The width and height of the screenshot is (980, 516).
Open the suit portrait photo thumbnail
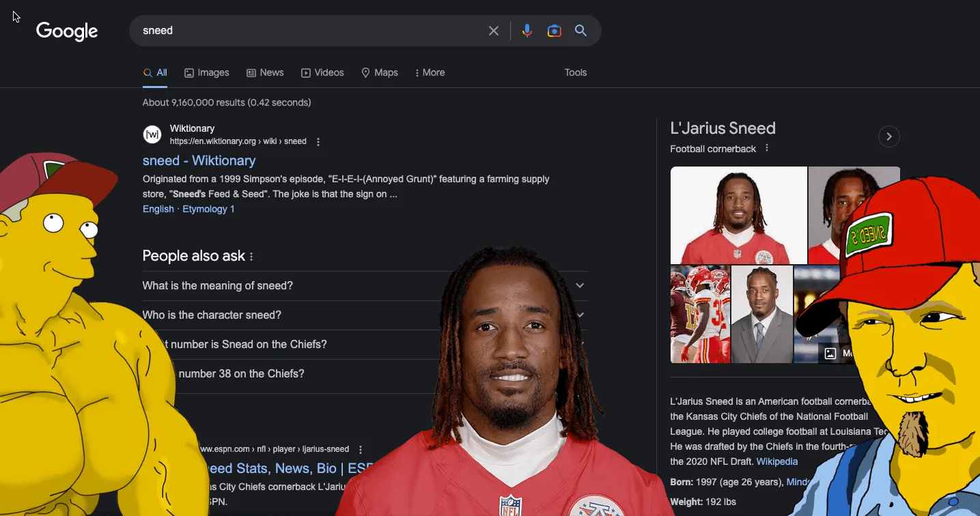(762, 314)
